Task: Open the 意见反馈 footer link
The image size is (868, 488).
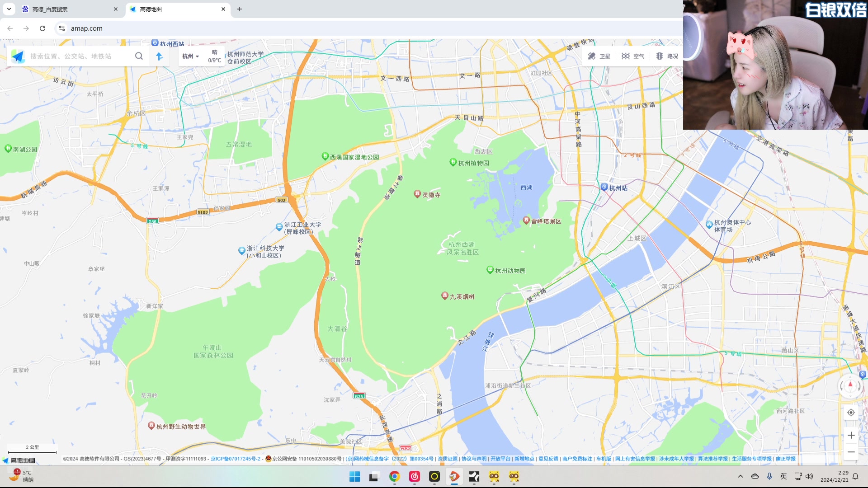Action: pyautogui.click(x=548, y=459)
